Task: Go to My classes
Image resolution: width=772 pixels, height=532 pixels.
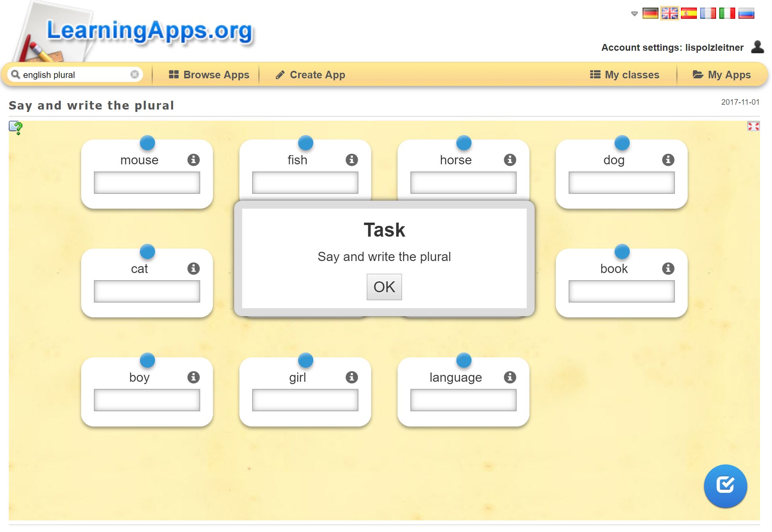Action: [x=625, y=75]
